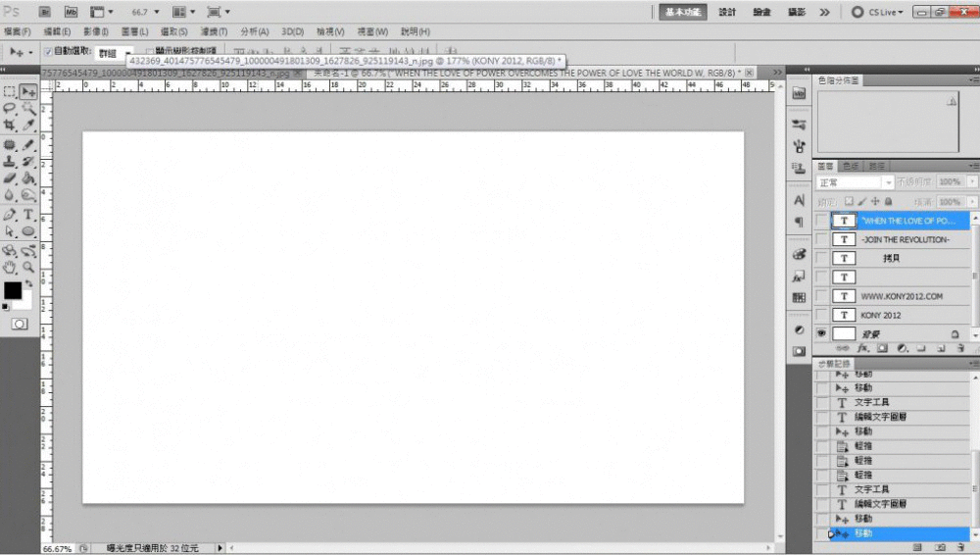
Task: Switch to the 設計 workspace
Action: (x=727, y=12)
